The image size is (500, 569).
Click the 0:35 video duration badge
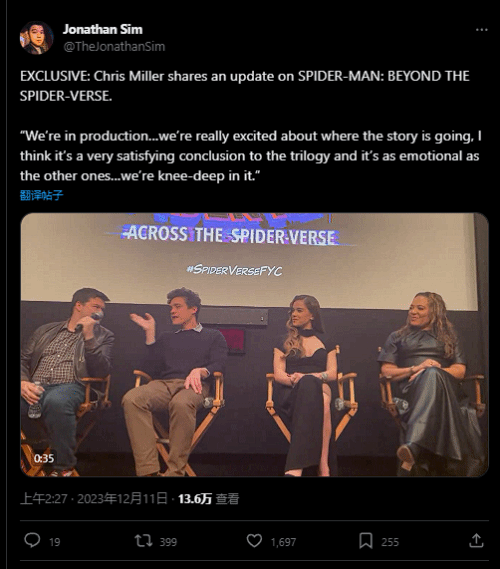[44, 458]
